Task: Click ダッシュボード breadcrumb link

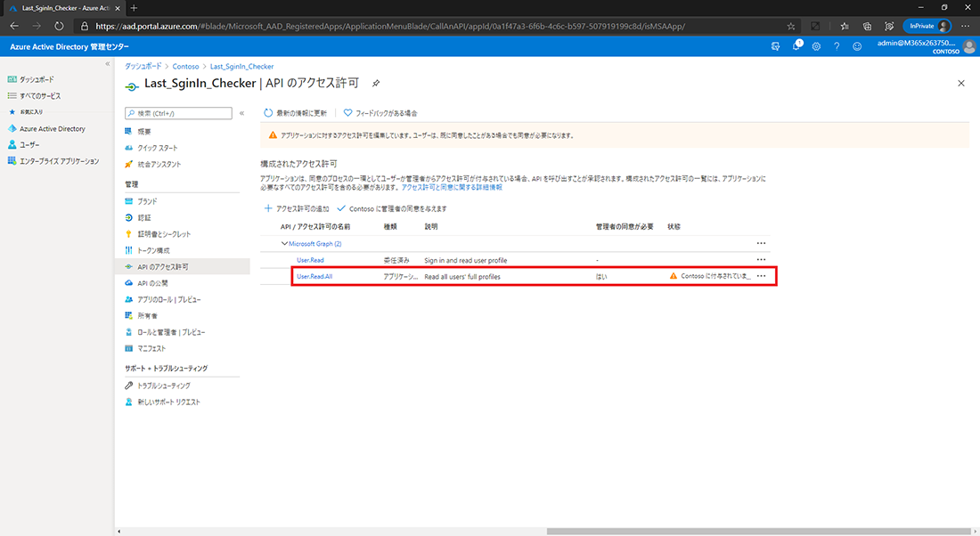Action: (x=143, y=66)
